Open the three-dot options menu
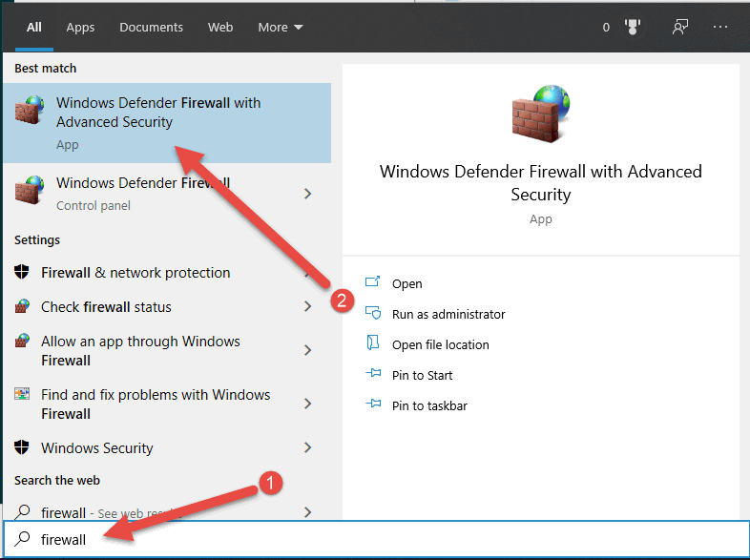Viewport: 750px width, 560px height. pos(719,28)
